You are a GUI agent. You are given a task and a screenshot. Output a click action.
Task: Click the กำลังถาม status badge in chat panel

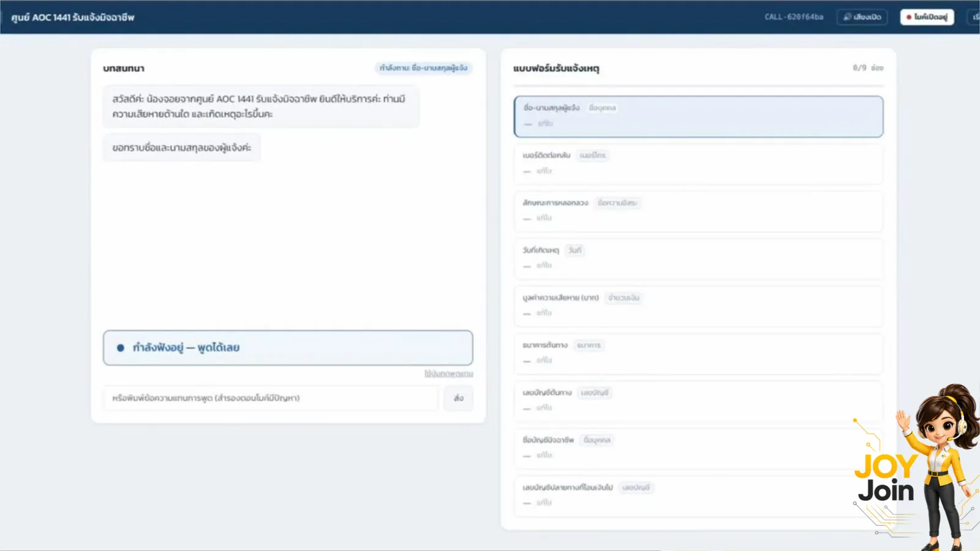[423, 68]
